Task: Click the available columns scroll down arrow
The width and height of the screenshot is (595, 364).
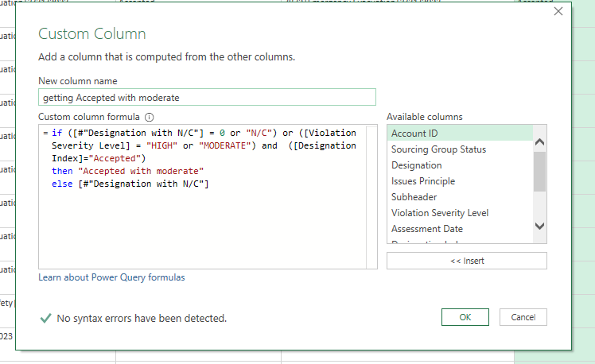Action: (539, 226)
